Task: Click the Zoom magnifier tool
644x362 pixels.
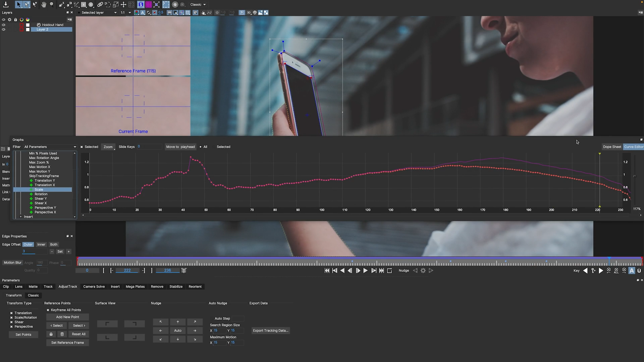Action: click(x=52, y=5)
